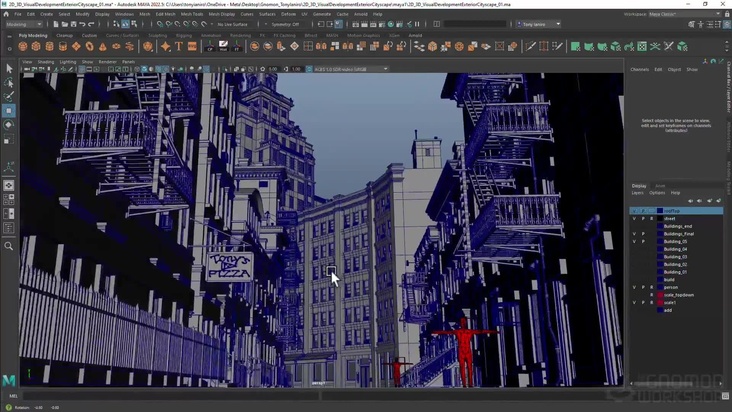732x412 pixels.
Task: Create a polygon cylinder from the shelf
Action: [49, 46]
